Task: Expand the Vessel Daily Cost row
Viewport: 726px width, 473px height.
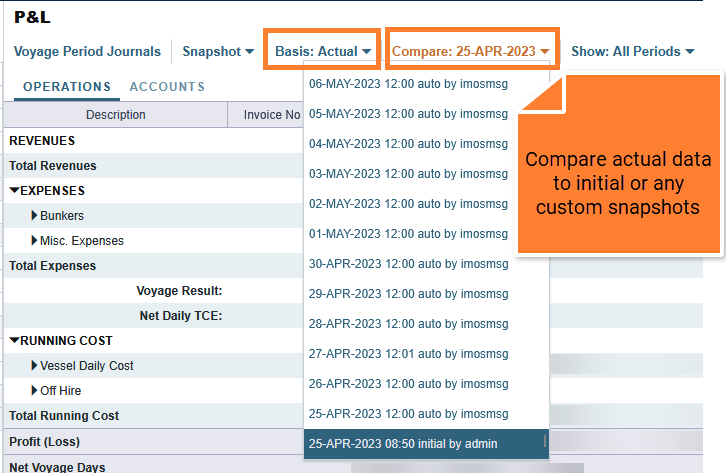Action: (34, 366)
